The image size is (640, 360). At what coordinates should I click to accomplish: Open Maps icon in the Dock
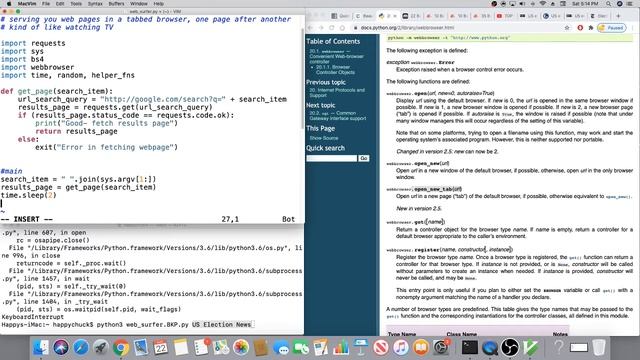(x=221, y=348)
